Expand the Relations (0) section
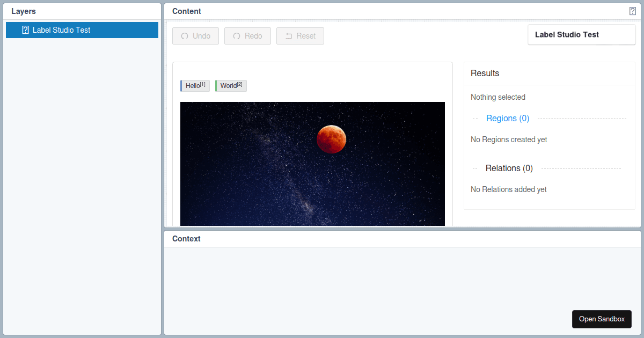 point(509,168)
